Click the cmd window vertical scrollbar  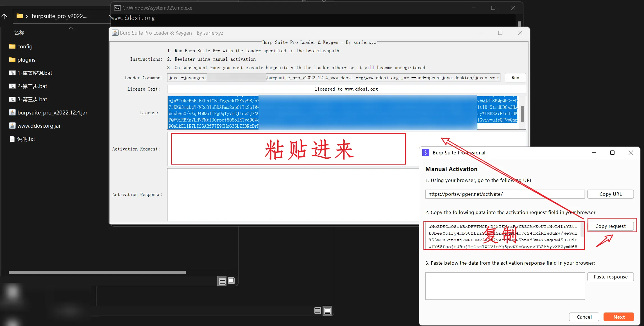pos(519,24)
